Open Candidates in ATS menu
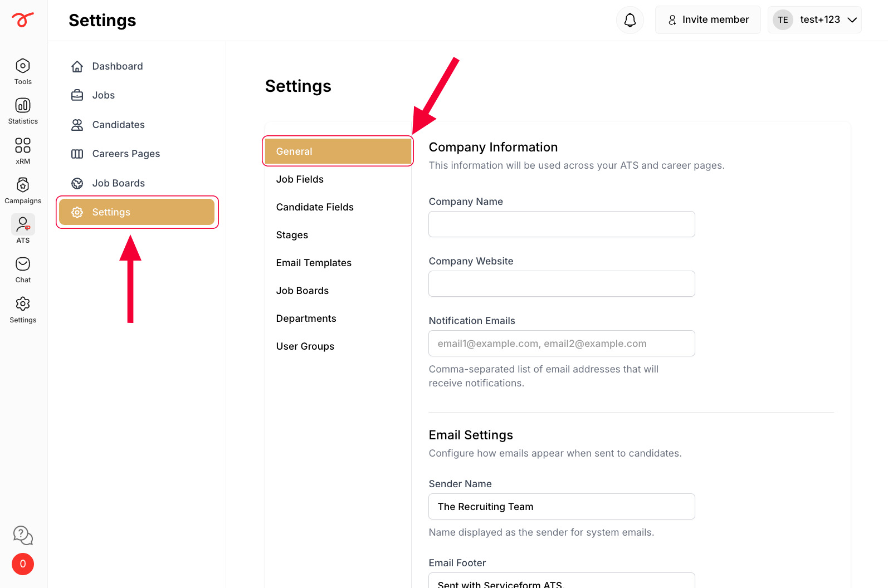Viewport: 888px width, 588px height. (x=137, y=125)
